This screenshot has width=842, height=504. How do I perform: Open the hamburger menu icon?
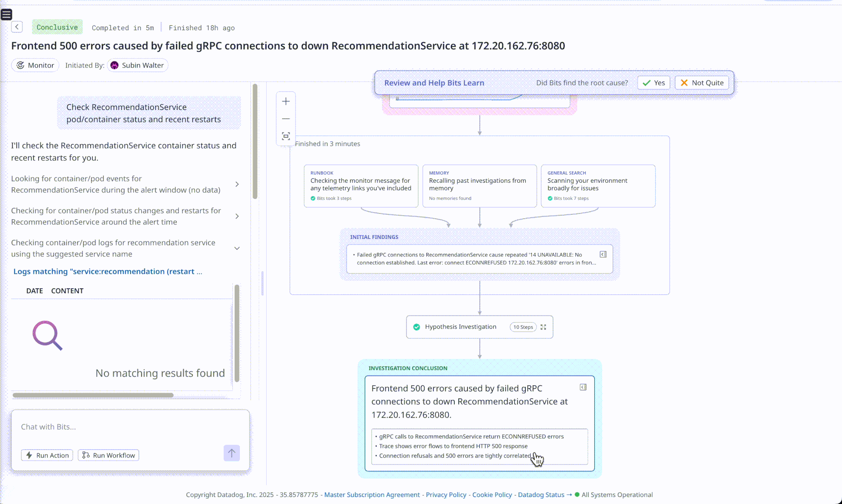(x=7, y=15)
